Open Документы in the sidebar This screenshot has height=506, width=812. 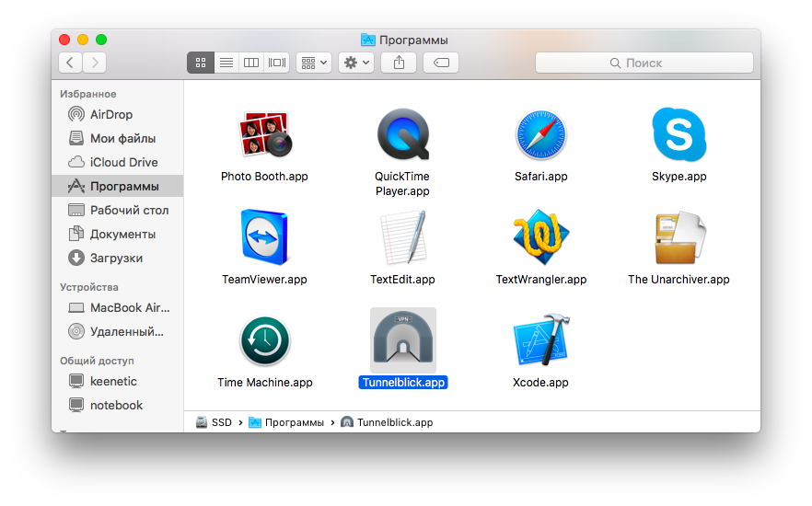(118, 234)
